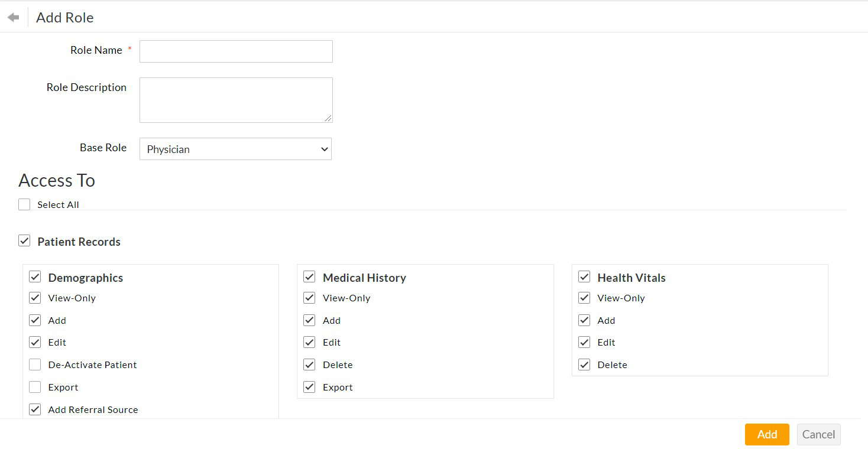Image resolution: width=868 pixels, height=449 pixels.
Task: Uncheck Delete under Medical History
Action: coord(309,365)
